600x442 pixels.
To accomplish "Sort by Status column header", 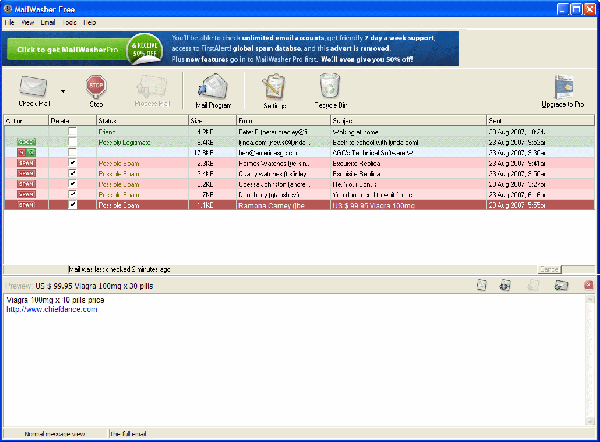I will [x=142, y=121].
